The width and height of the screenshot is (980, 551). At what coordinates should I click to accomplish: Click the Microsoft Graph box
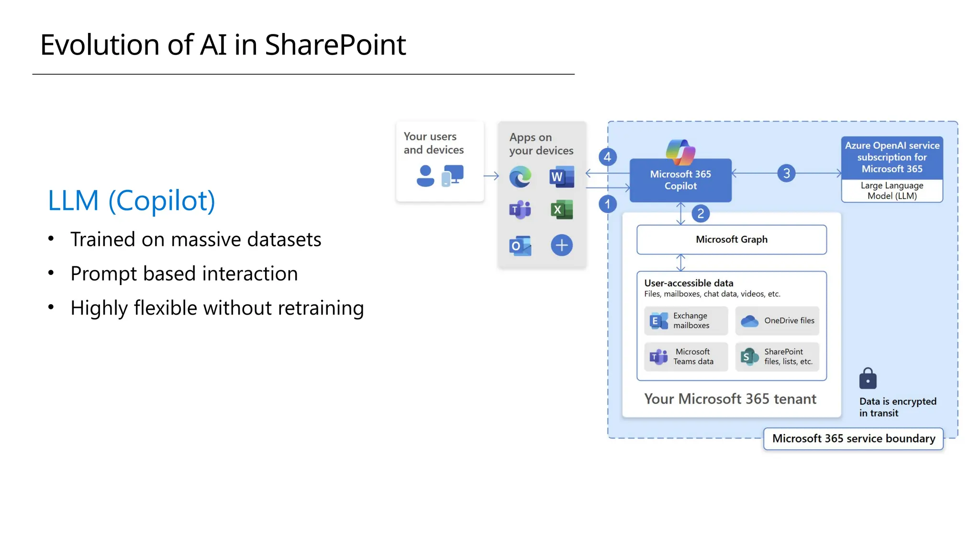click(731, 240)
